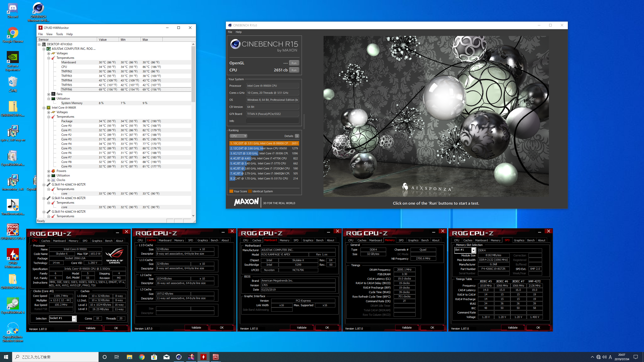The image size is (644, 362).
Task: Select the Intel Xeon X5650 ranking entry
Action: click(264, 148)
